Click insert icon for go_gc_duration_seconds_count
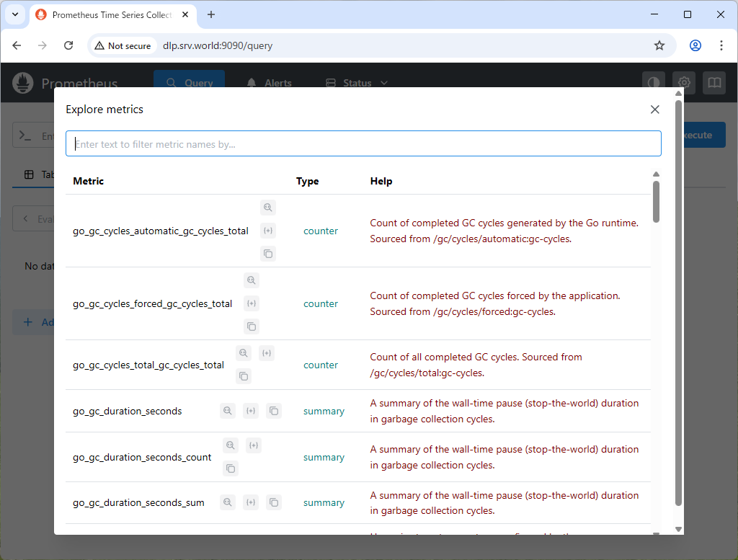 pyautogui.click(x=254, y=445)
